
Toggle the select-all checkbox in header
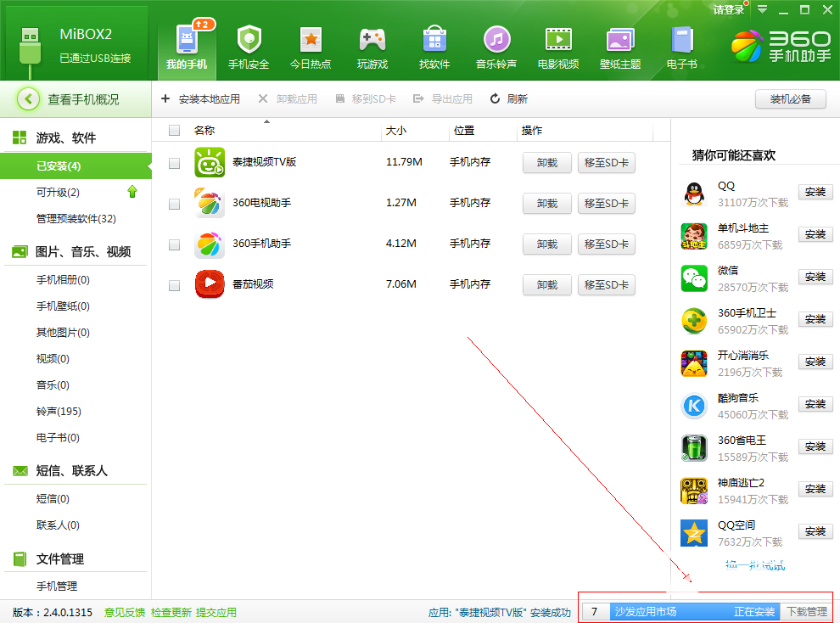pos(174,130)
